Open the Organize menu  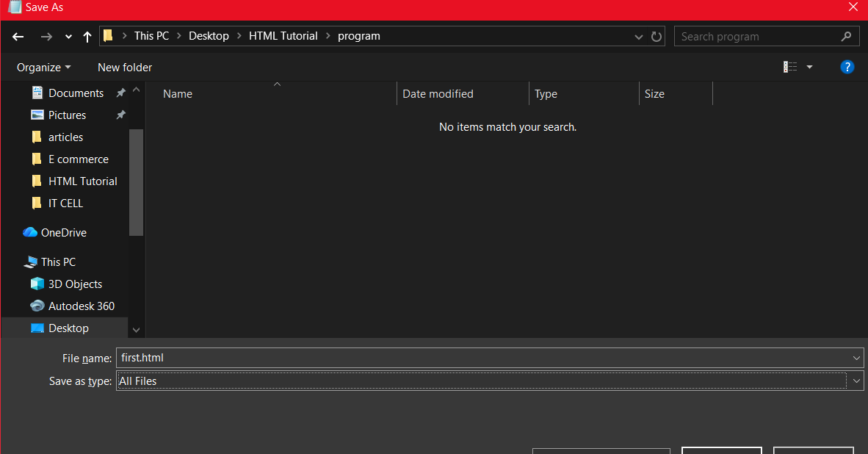tap(43, 68)
